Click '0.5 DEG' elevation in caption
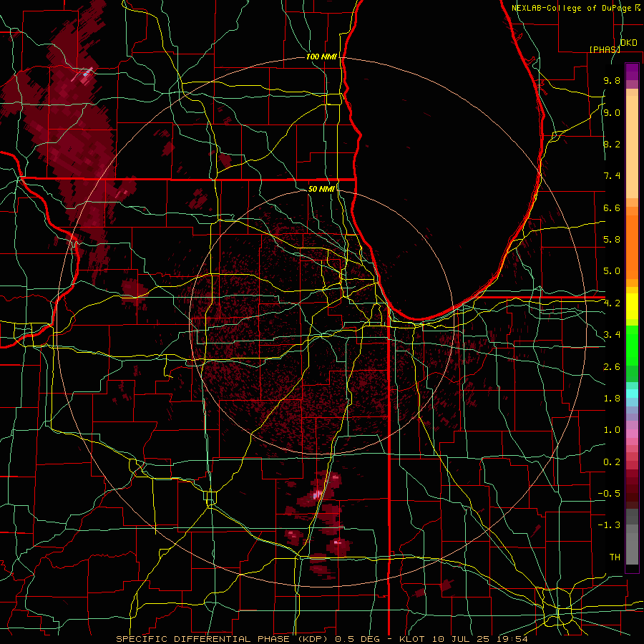The image size is (644, 644). [x=359, y=639]
